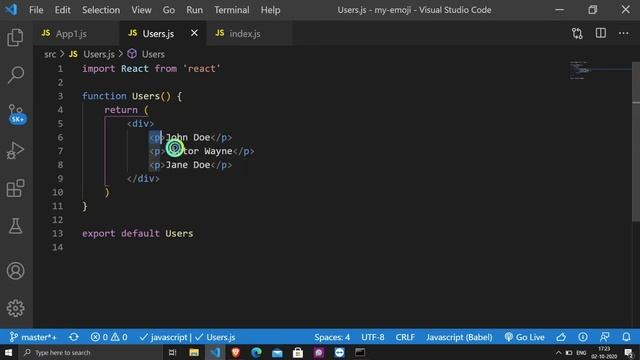
Task: Click the 'function Users()' code on line 3
Action: pos(132,96)
